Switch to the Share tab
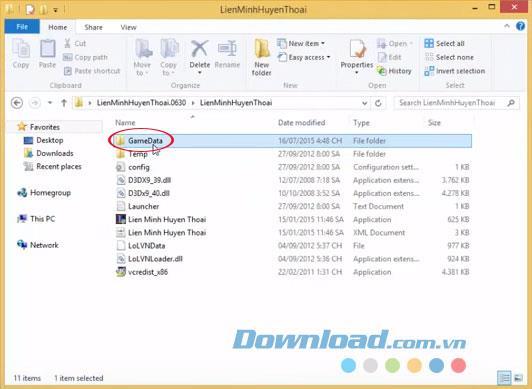532x389 pixels. tap(93, 27)
